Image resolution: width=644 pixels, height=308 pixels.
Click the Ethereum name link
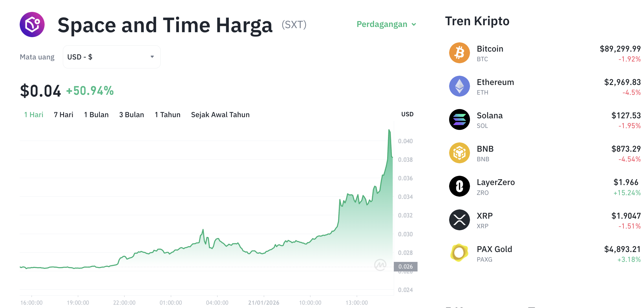coord(495,82)
